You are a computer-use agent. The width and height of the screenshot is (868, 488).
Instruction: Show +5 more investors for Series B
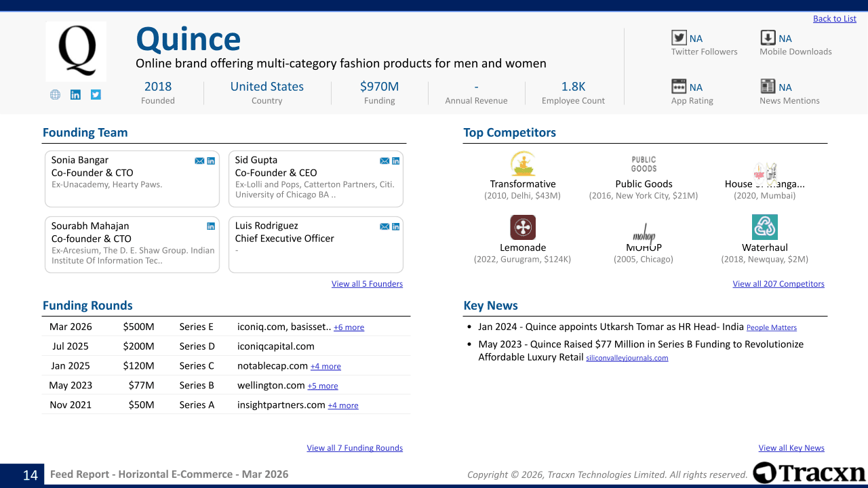coord(322,386)
